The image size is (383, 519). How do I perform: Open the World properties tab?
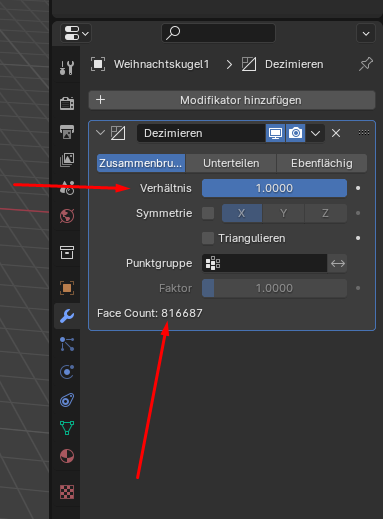67,216
